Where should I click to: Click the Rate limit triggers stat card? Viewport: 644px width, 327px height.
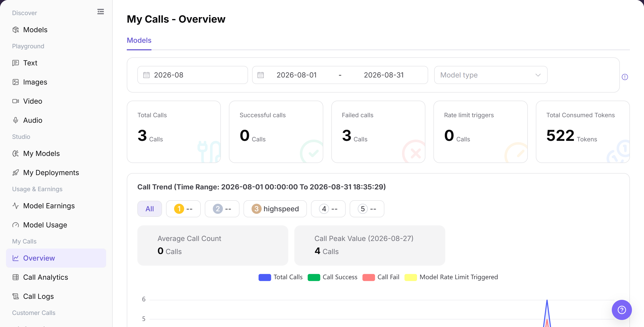pos(480,132)
